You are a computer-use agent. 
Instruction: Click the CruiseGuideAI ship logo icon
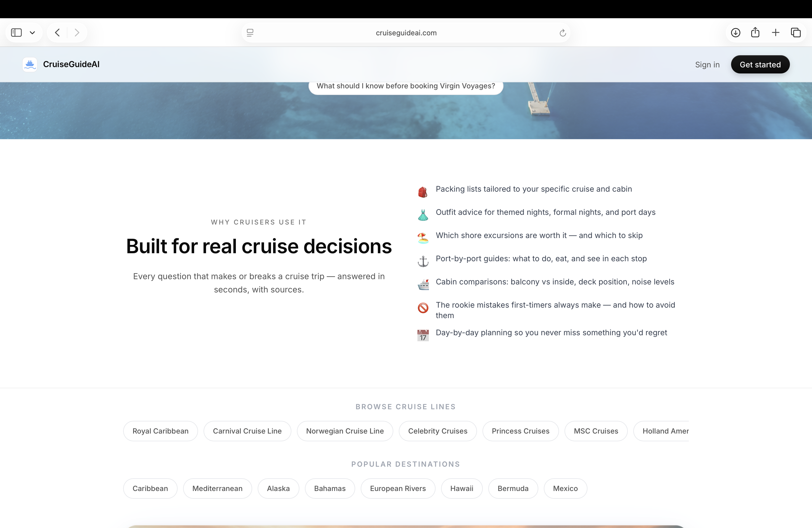[x=30, y=64]
